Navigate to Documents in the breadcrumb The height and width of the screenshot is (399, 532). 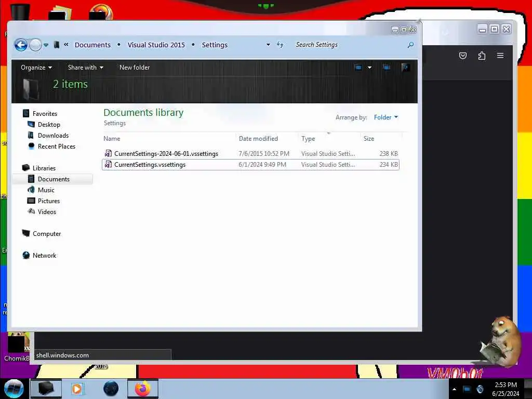[92, 45]
